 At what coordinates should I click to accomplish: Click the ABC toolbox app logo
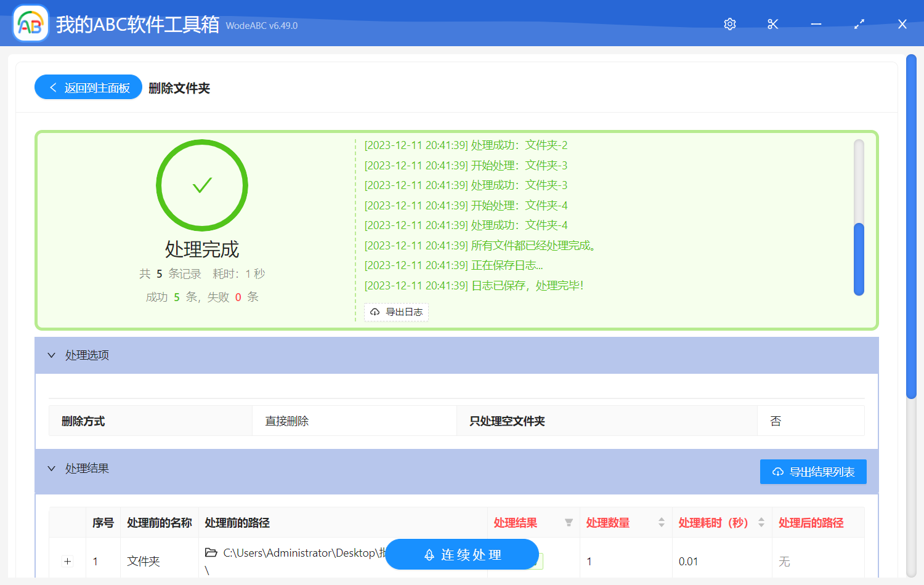31,24
